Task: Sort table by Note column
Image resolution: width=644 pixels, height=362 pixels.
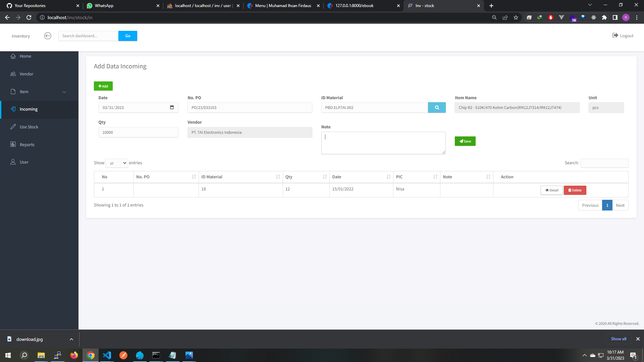Action: click(x=467, y=177)
